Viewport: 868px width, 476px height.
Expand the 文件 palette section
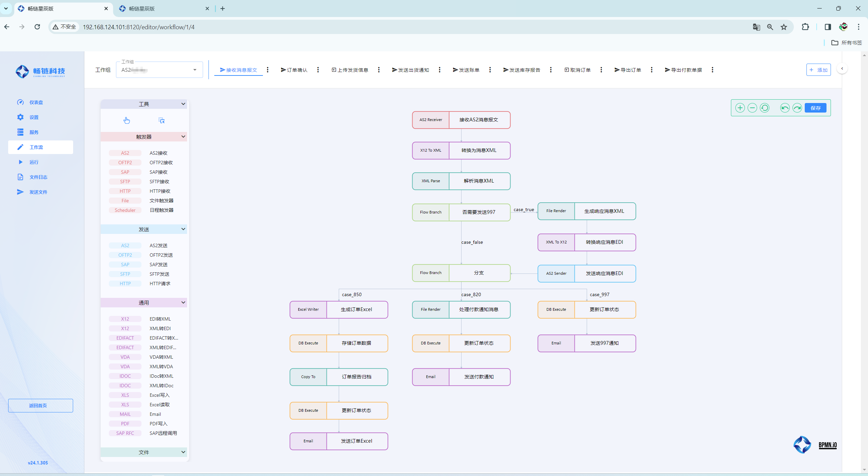(183, 452)
